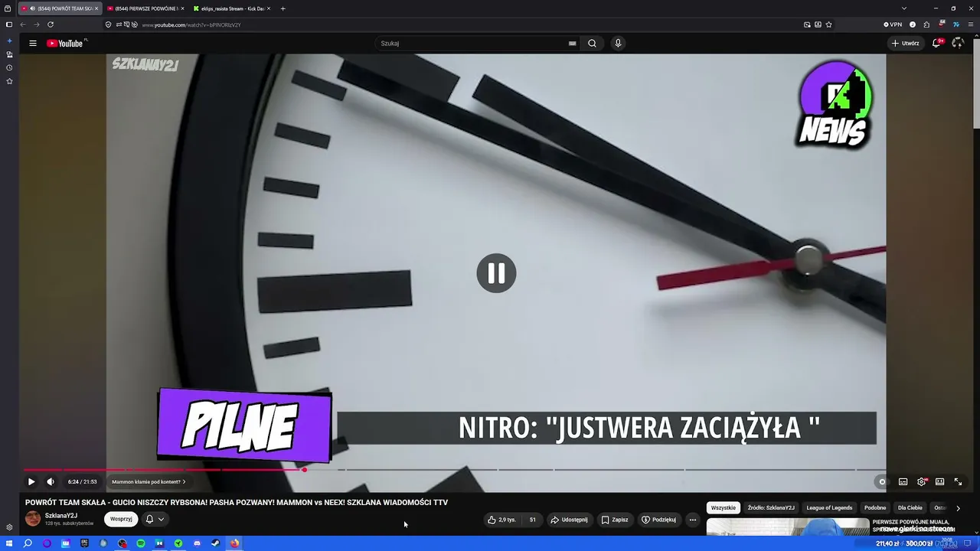Select the 'League of Legends' filter chip
Screen dimensions: 980x551
pos(829,508)
